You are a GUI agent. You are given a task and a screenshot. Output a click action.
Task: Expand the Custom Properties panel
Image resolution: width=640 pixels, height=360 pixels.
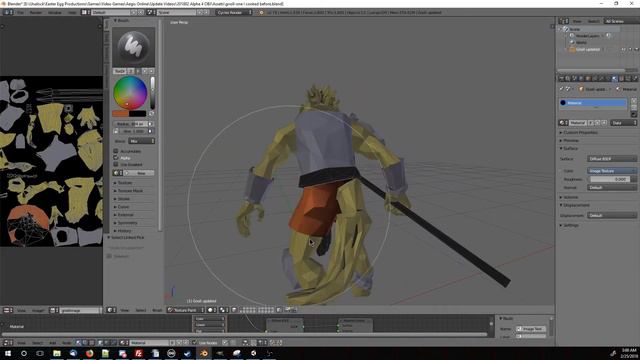click(x=580, y=133)
